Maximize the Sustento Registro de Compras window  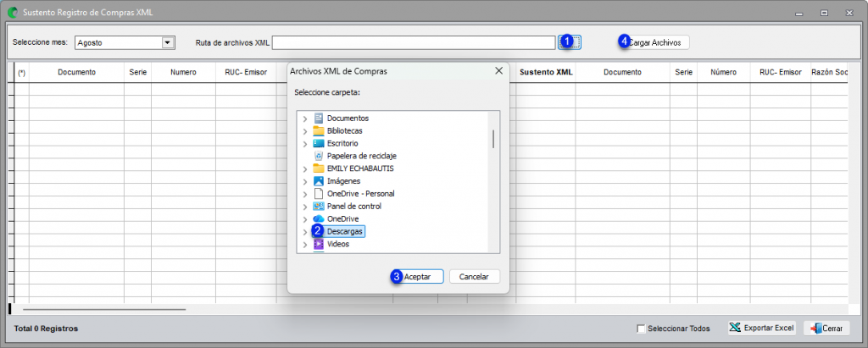tap(824, 13)
